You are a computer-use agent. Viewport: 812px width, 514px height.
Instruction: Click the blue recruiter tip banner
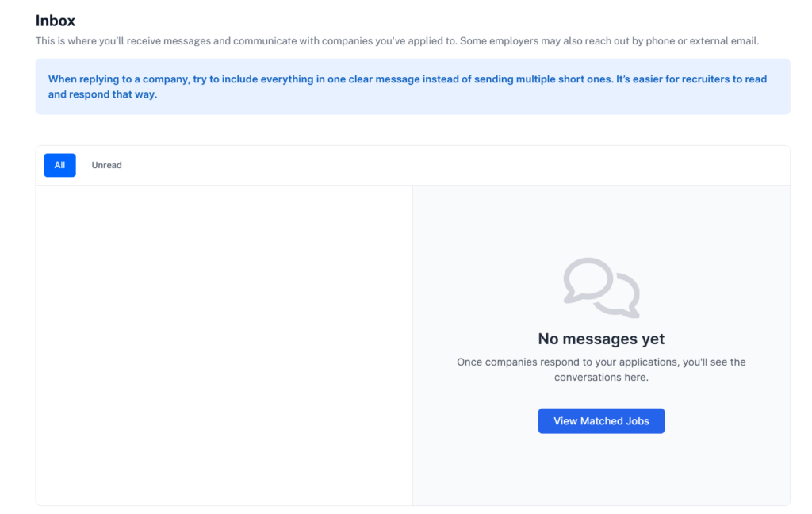click(412, 86)
